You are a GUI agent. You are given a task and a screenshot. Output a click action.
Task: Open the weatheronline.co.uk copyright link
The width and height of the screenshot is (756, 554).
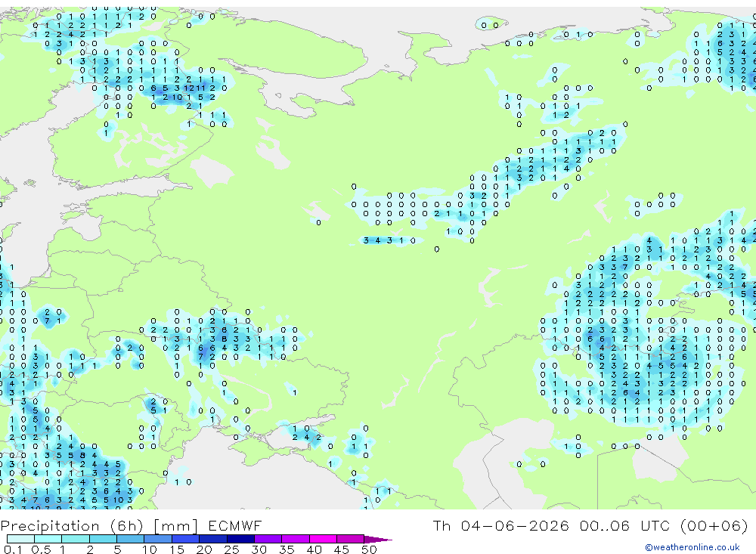tap(692, 547)
